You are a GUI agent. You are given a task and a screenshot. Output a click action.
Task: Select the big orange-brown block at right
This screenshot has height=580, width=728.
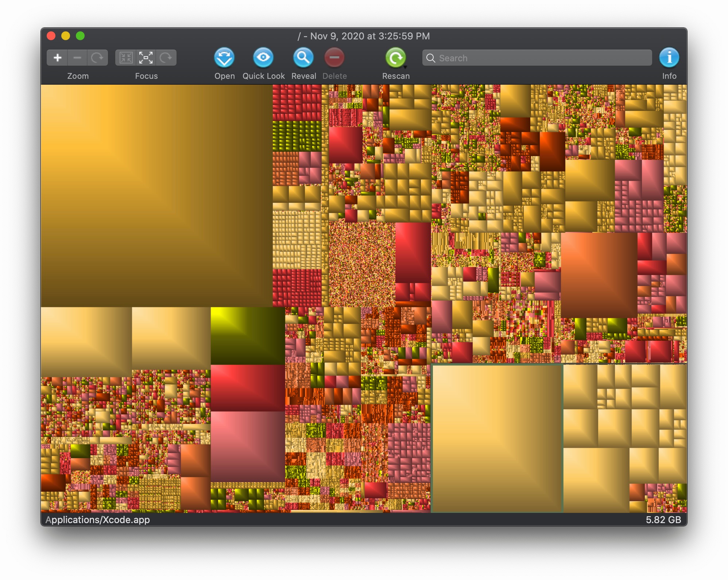tap(599, 275)
